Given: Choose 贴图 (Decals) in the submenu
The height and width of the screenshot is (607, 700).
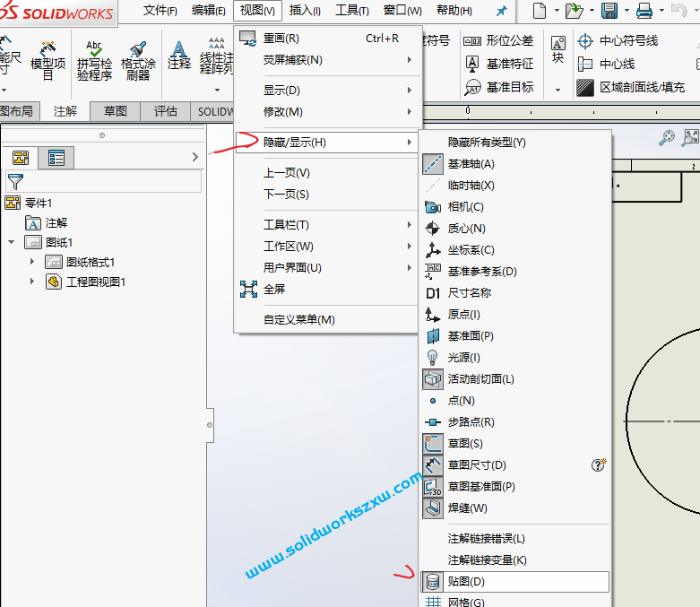Looking at the screenshot, I should [466, 582].
